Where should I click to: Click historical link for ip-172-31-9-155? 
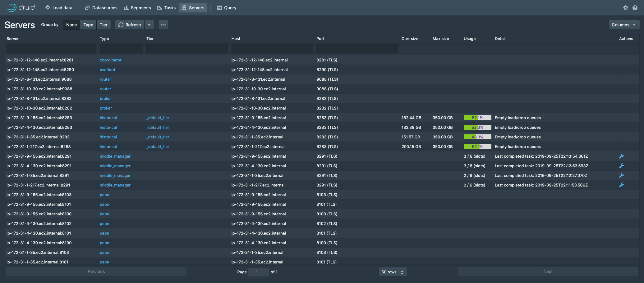pyautogui.click(x=108, y=118)
